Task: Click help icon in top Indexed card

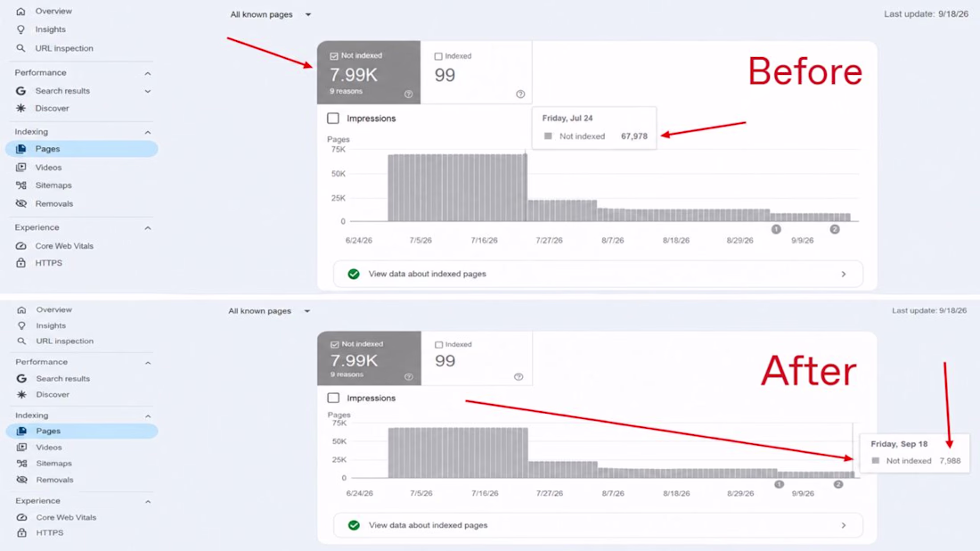Action: coord(520,94)
